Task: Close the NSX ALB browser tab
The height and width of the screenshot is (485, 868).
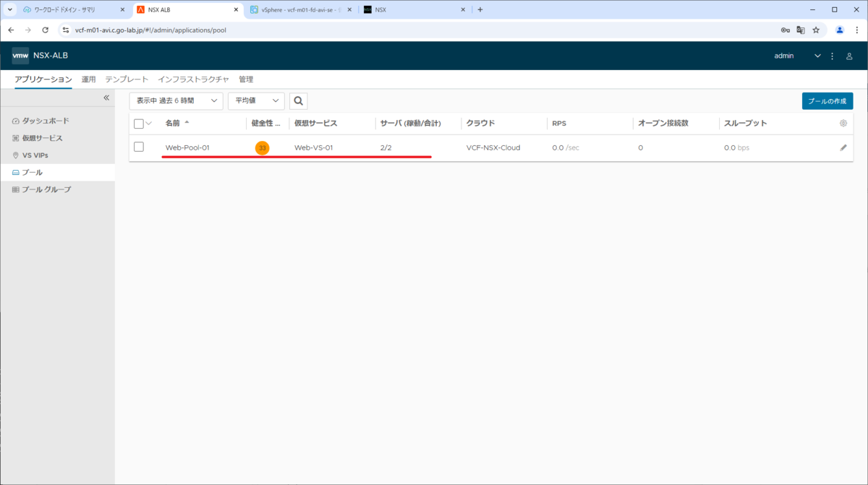Action: coord(237,9)
